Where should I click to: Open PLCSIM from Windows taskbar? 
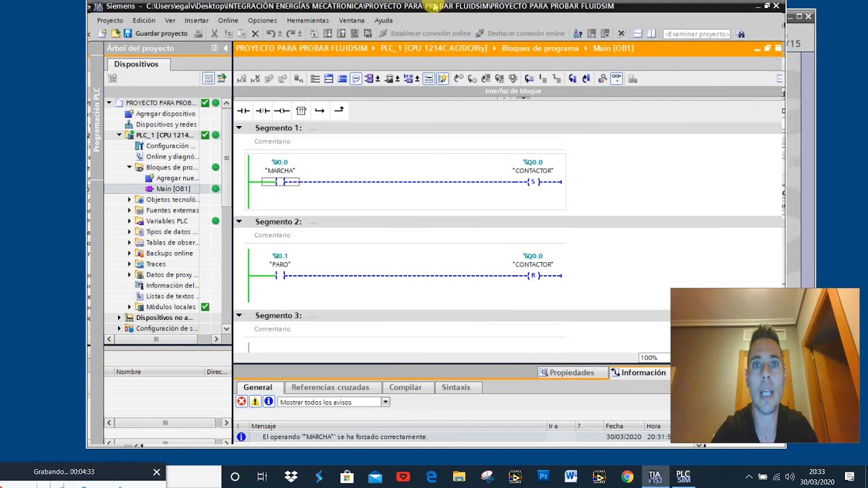tap(683, 477)
